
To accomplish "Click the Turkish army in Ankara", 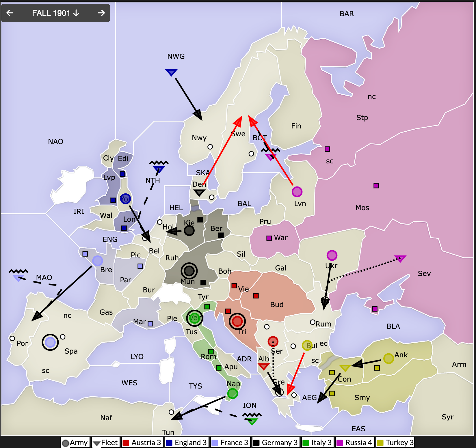I will [388, 358].
